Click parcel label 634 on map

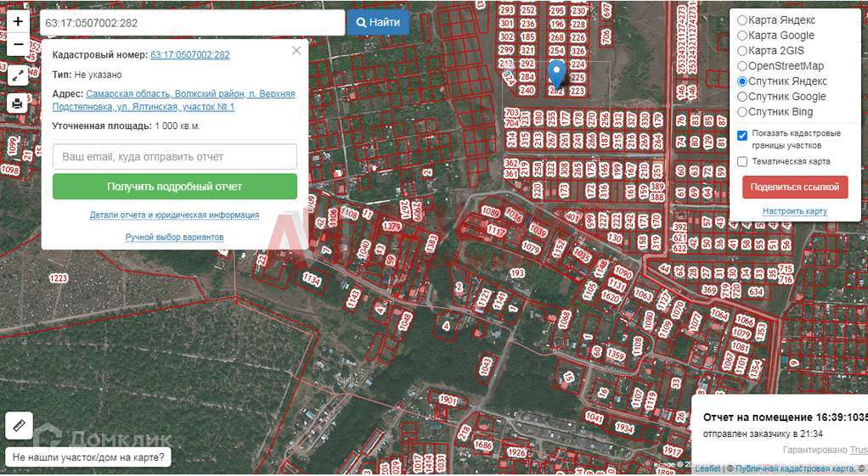(756, 291)
